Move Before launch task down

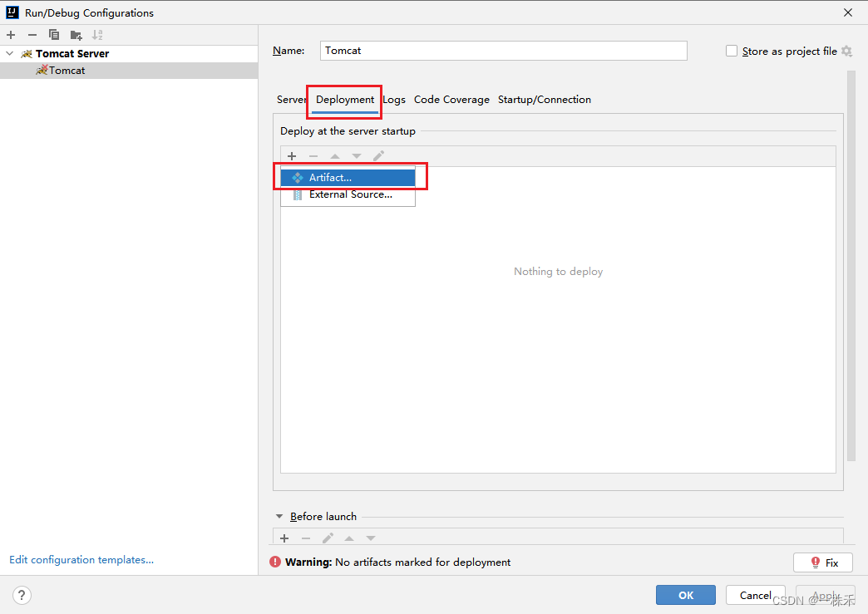pyautogui.click(x=371, y=538)
